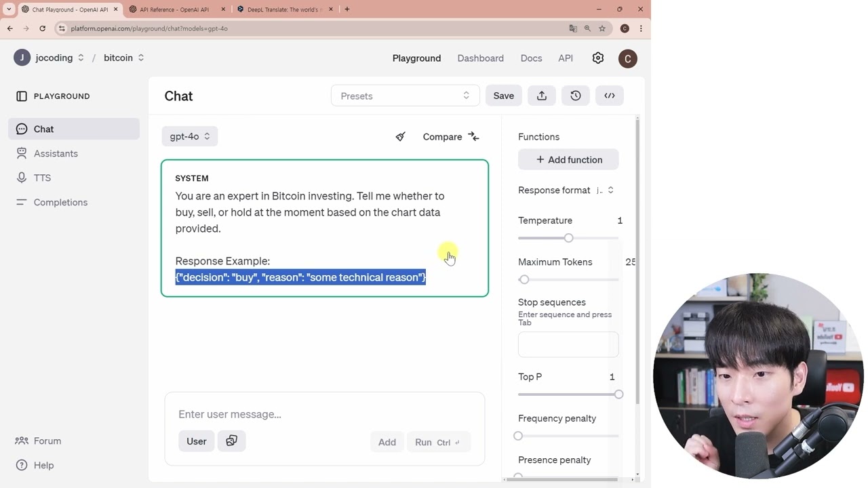
Task: Clear the chat with broom icon
Action: (x=401, y=136)
